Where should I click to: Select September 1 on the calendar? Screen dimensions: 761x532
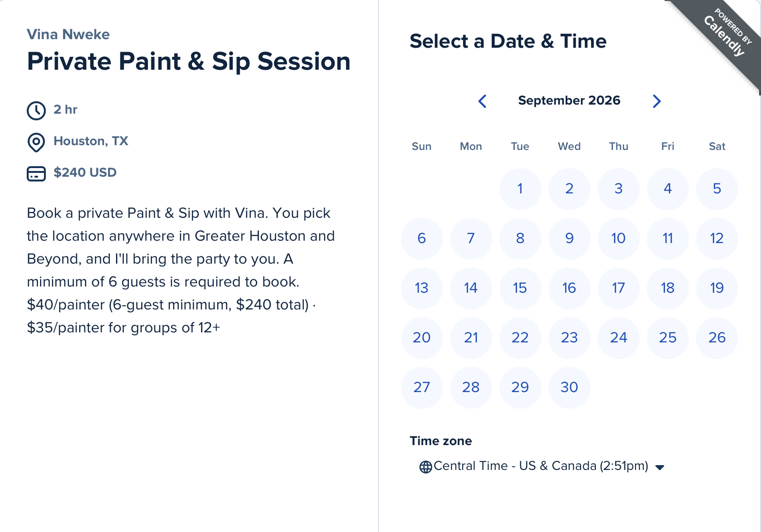(520, 189)
